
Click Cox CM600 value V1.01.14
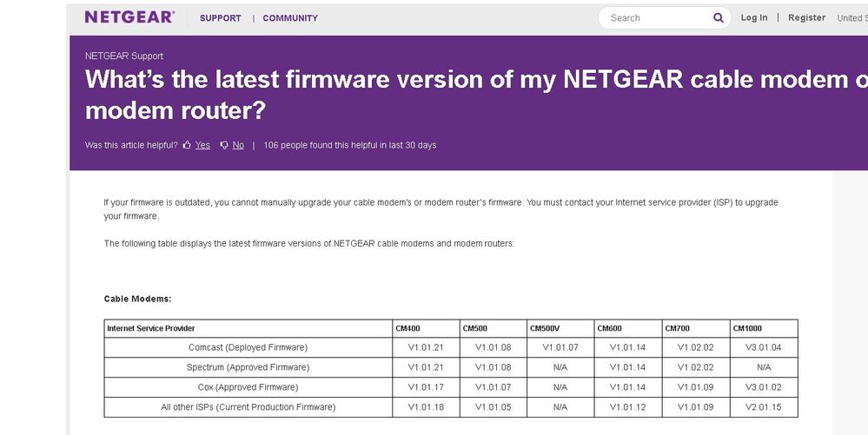627,387
